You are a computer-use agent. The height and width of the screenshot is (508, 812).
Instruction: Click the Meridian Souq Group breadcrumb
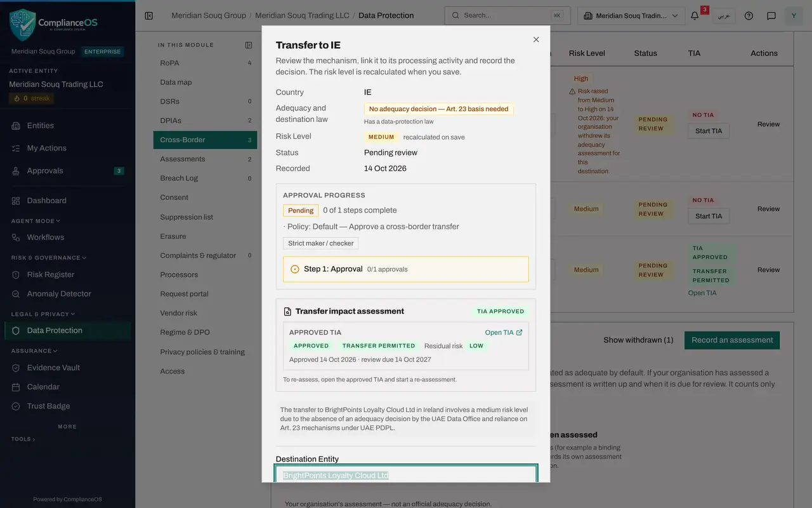209,15
